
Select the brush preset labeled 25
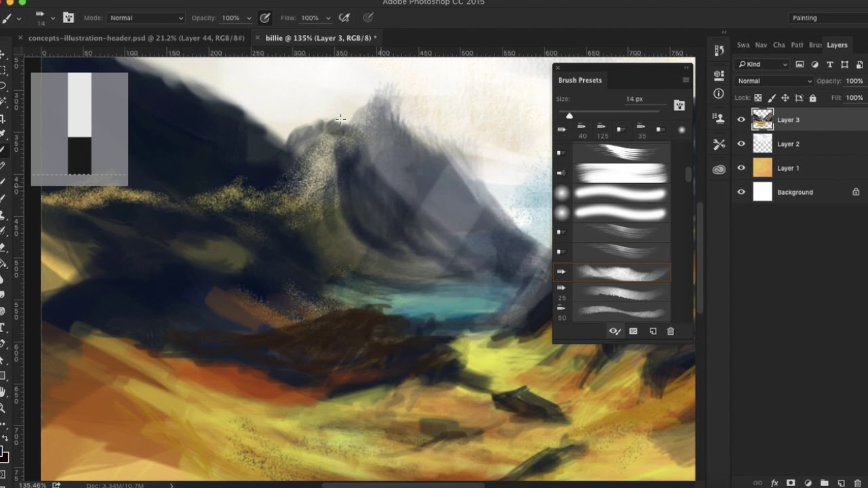pos(612,292)
